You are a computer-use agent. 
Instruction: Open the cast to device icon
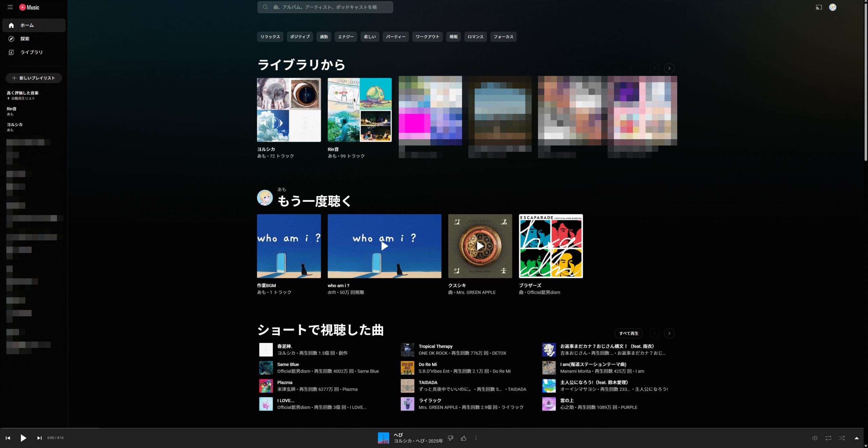tap(818, 7)
